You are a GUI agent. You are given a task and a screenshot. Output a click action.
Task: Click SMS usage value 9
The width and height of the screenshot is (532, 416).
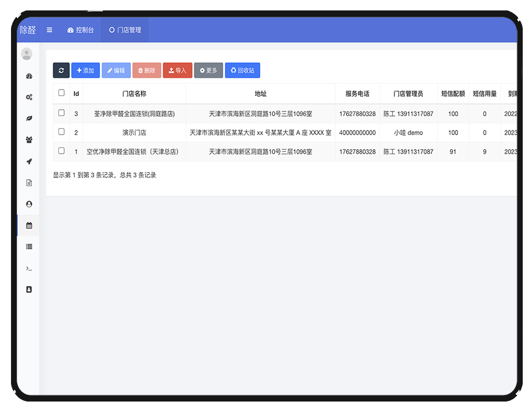[x=485, y=151]
